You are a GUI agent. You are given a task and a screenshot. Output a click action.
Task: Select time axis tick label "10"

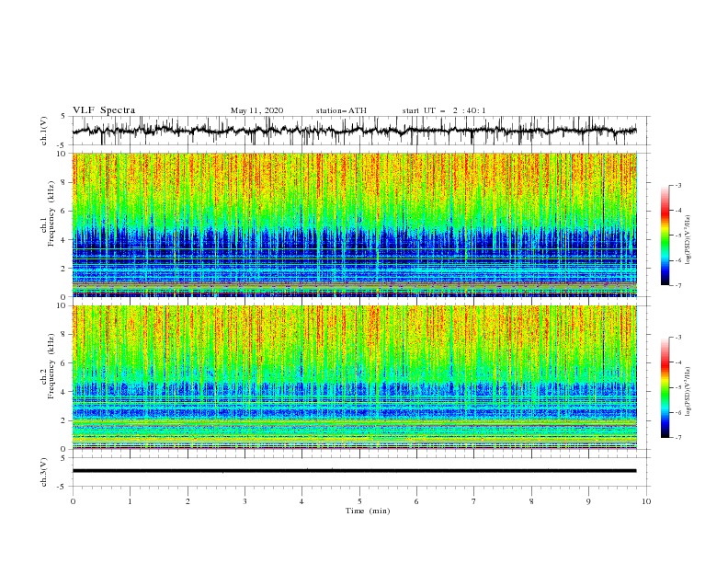(646, 501)
